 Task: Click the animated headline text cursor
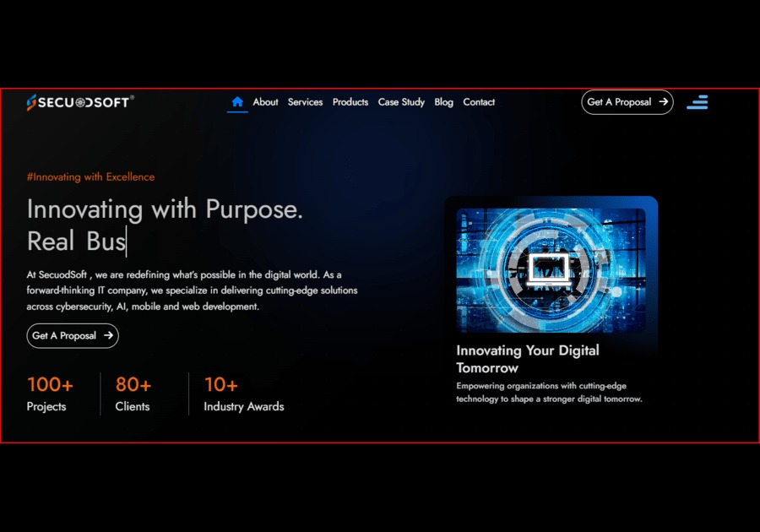[126, 241]
